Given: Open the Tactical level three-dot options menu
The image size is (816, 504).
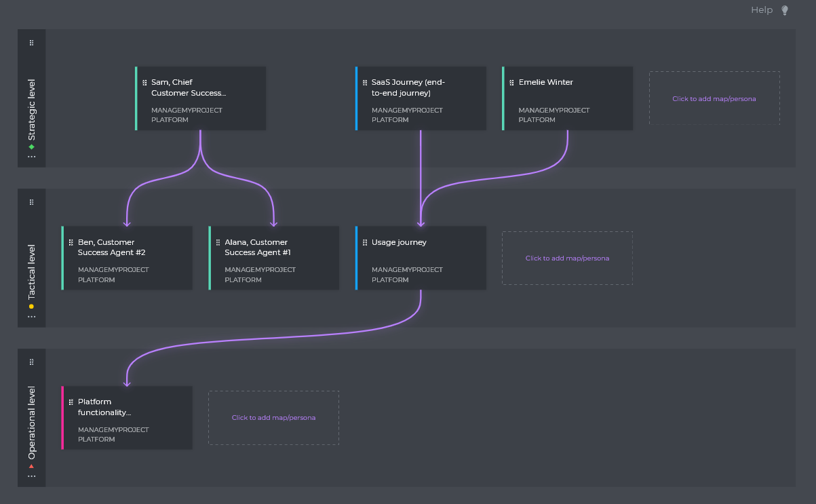Looking at the screenshot, I should pyautogui.click(x=31, y=317).
